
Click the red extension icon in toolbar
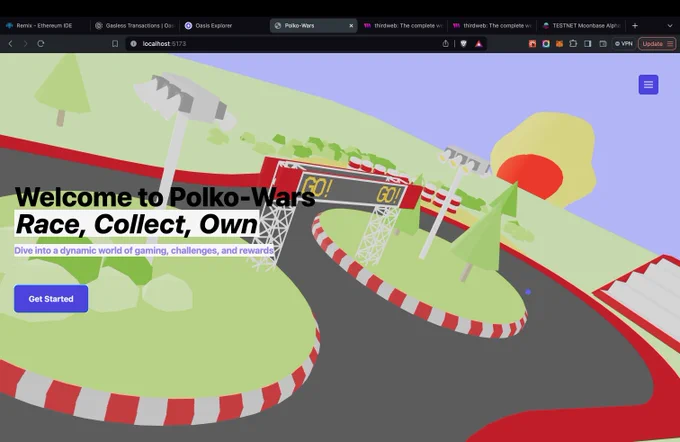(532, 44)
